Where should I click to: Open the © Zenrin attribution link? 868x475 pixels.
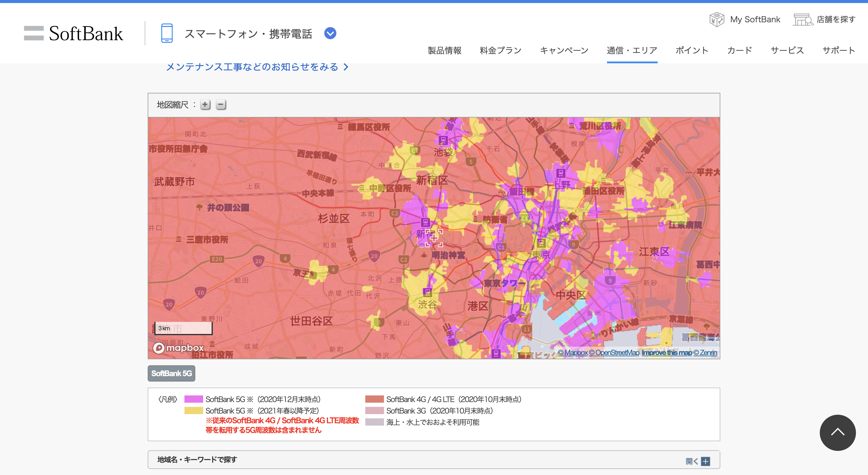tap(705, 352)
